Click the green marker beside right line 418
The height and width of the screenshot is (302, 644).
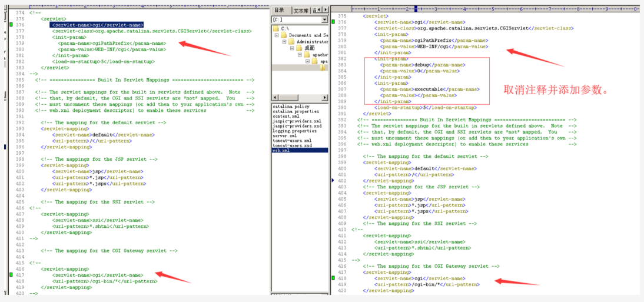(x=333, y=278)
